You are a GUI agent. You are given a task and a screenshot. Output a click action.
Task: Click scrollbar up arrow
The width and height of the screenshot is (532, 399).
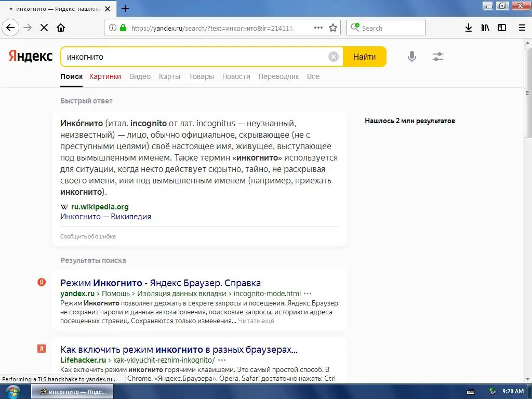click(x=527, y=43)
